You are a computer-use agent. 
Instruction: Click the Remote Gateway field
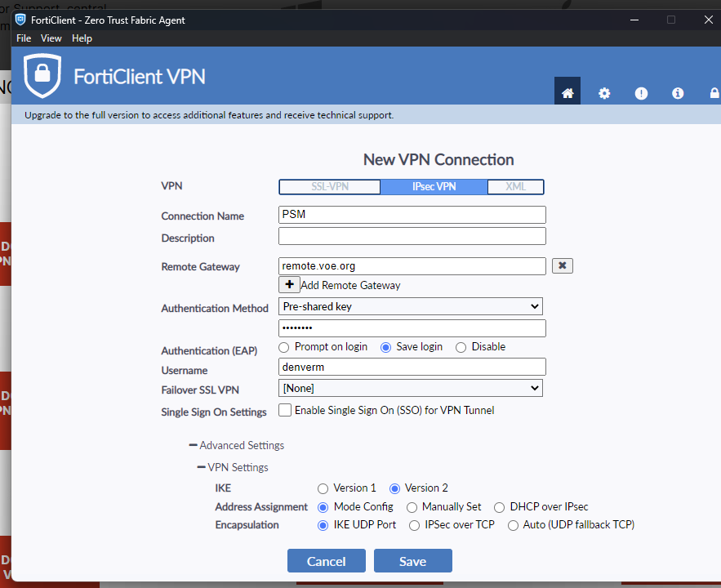pyautogui.click(x=412, y=266)
